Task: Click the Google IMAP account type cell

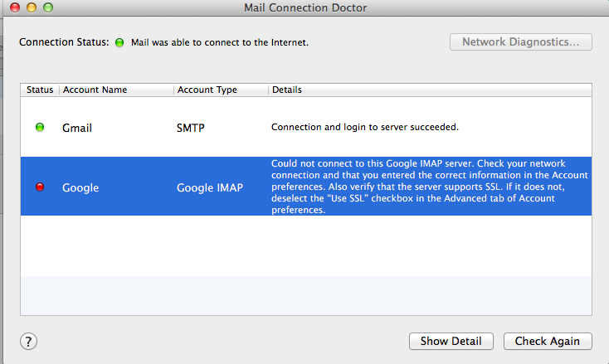Action: coord(210,188)
